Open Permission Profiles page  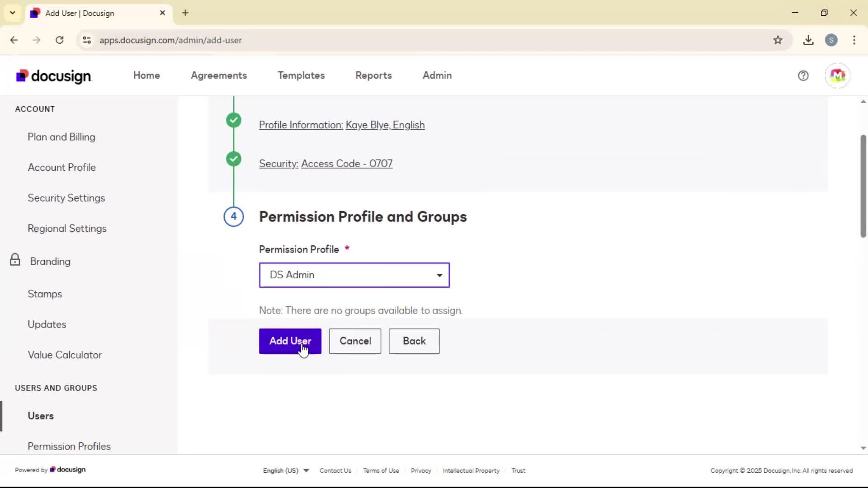coord(69,446)
